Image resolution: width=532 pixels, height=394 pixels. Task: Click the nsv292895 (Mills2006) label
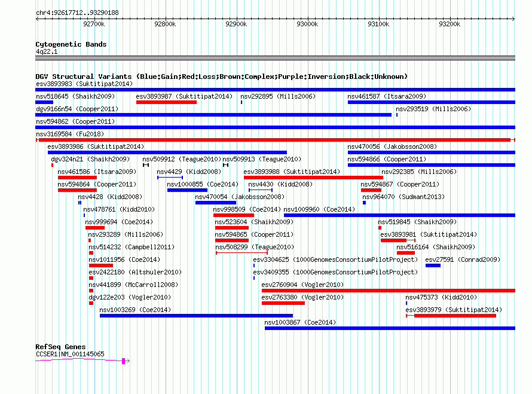[278, 96]
